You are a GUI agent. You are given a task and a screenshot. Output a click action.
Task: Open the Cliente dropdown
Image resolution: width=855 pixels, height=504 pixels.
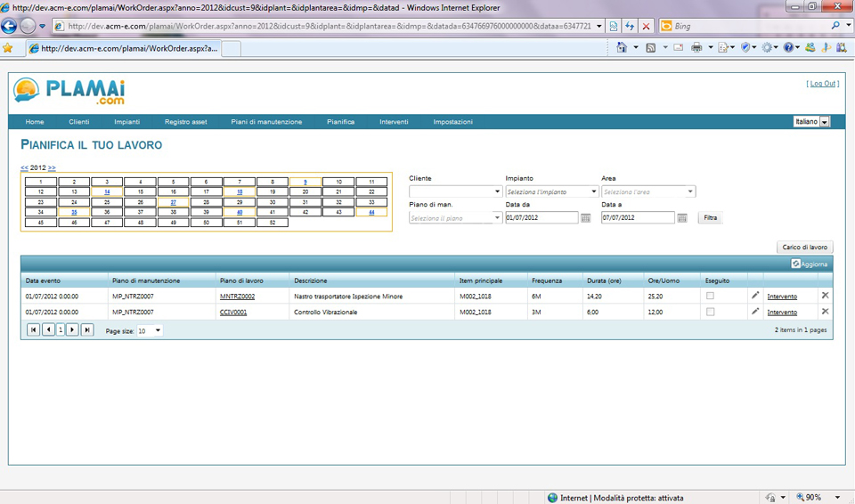pyautogui.click(x=497, y=191)
